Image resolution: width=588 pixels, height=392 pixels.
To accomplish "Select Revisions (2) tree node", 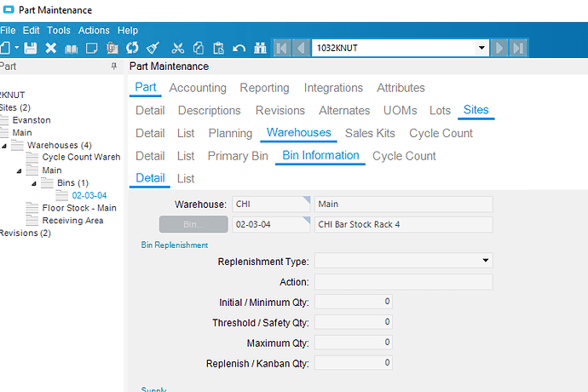I will coord(25,233).
